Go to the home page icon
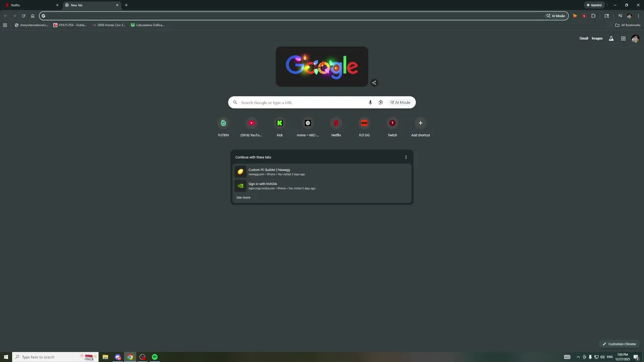This screenshot has width=644, height=362. coord(33,16)
